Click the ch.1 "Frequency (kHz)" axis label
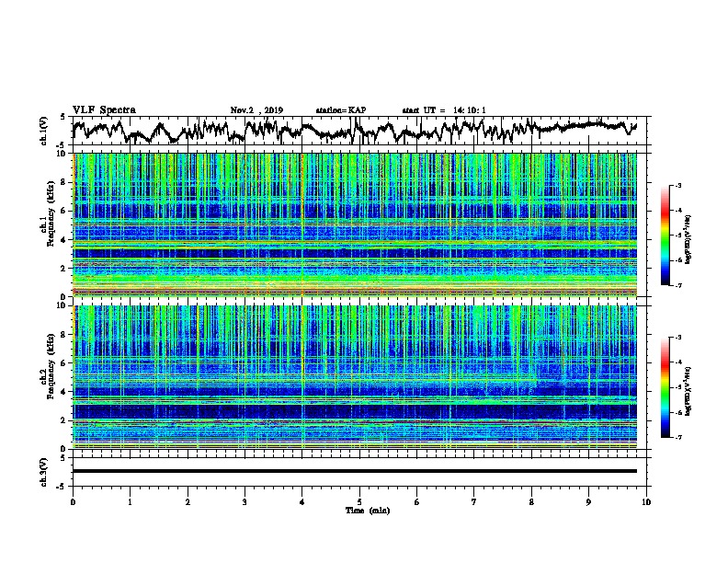This screenshot has height=563, width=728. point(51,214)
